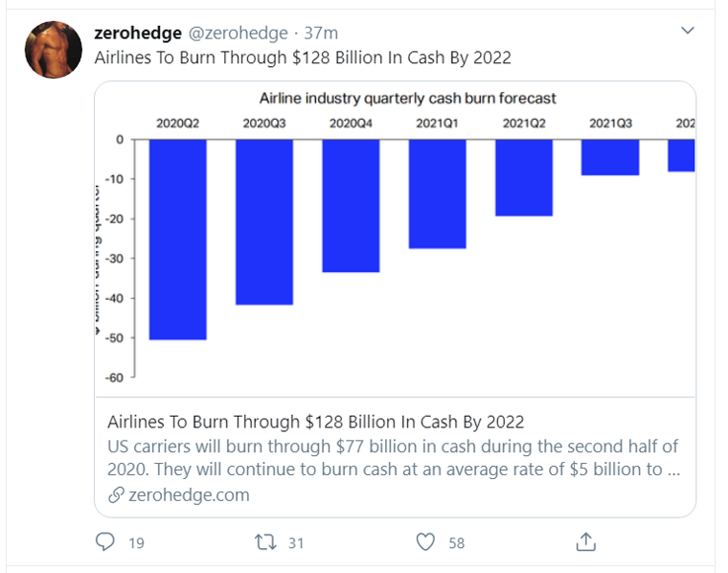Click the 19 replies count
Screen dimensions: 728x573
[x=136, y=543]
